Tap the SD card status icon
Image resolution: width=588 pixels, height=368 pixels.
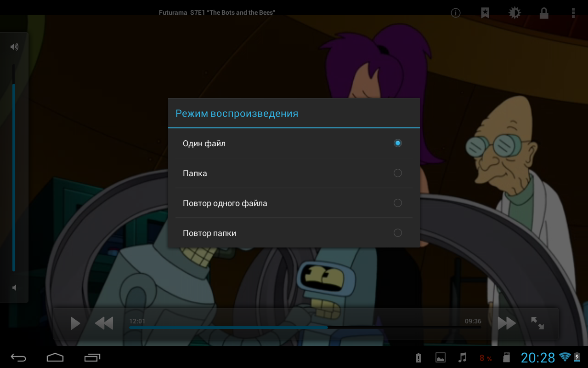tap(507, 357)
